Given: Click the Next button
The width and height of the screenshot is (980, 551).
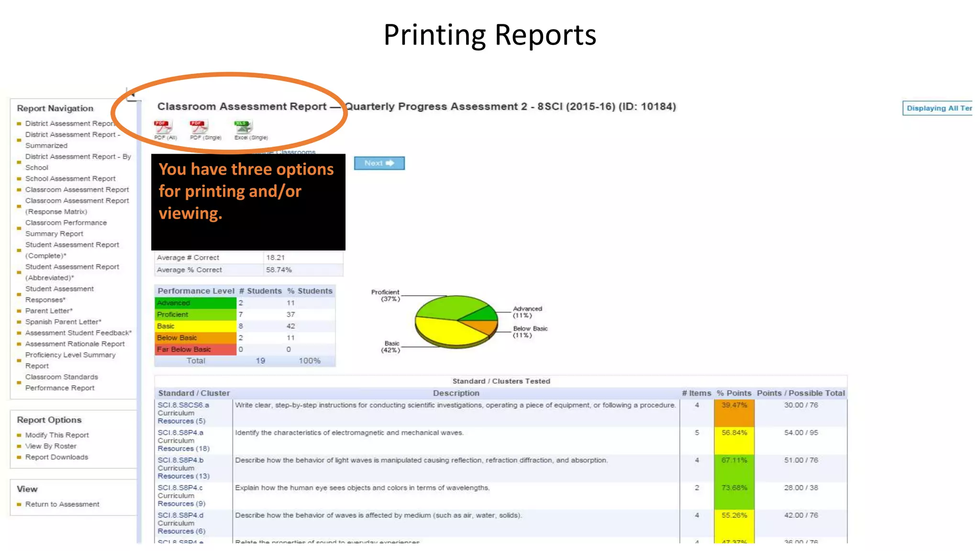Looking at the screenshot, I should coord(379,163).
